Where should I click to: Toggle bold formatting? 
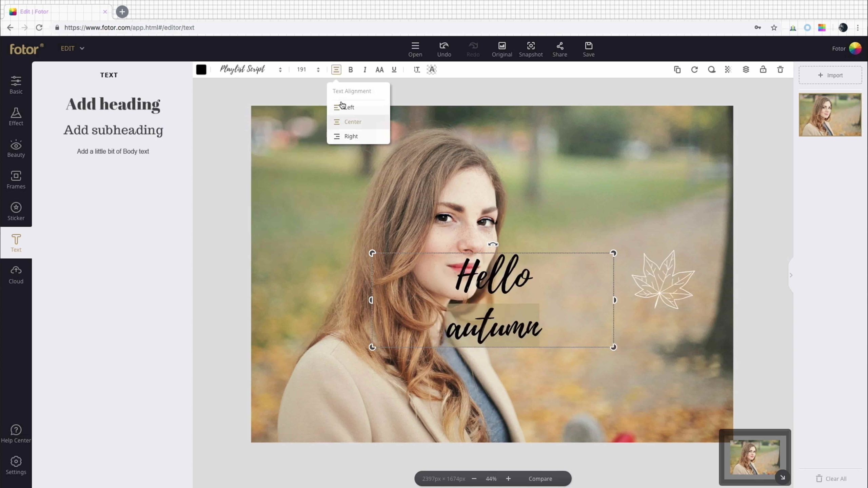point(350,70)
